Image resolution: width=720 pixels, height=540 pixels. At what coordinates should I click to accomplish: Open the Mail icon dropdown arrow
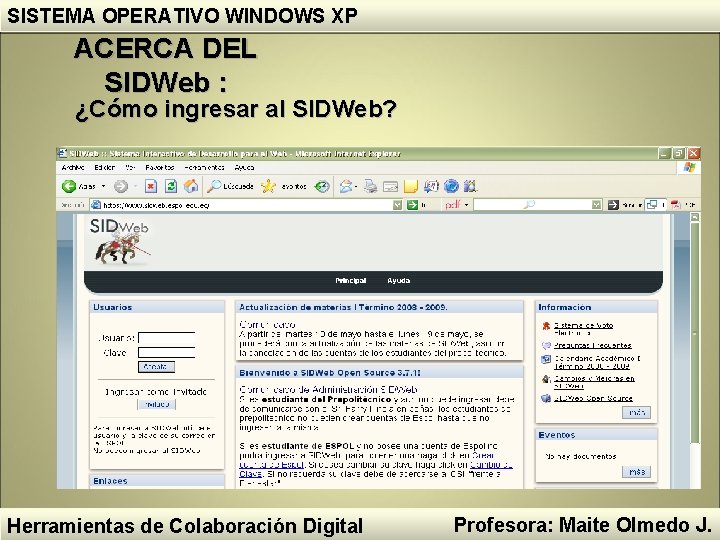tap(356, 186)
